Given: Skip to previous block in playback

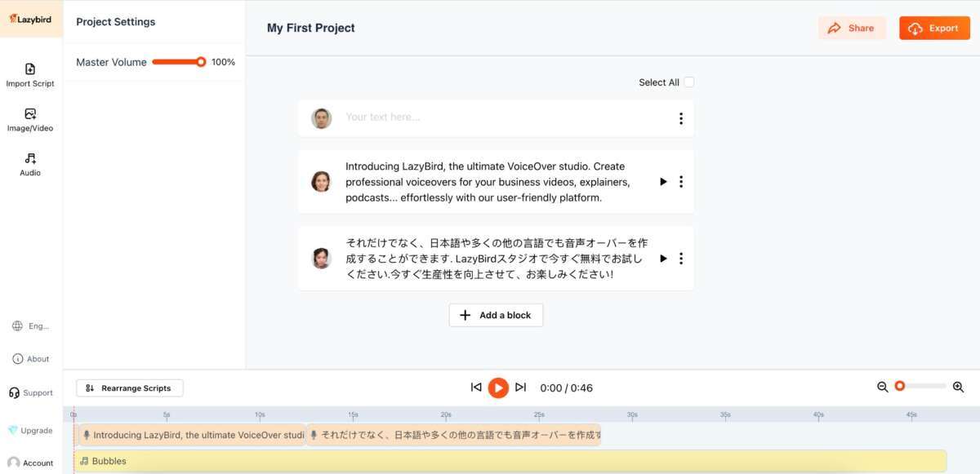Looking at the screenshot, I should pyautogui.click(x=476, y=388).
